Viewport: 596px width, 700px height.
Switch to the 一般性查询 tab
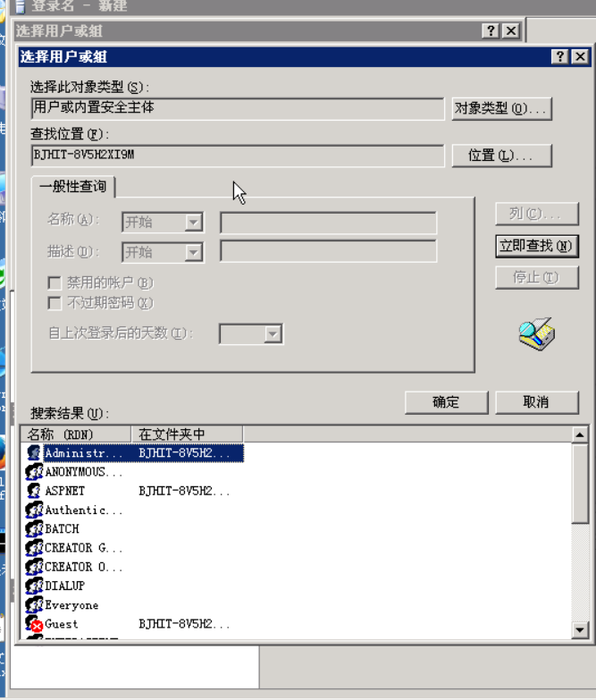pos(73,186)
